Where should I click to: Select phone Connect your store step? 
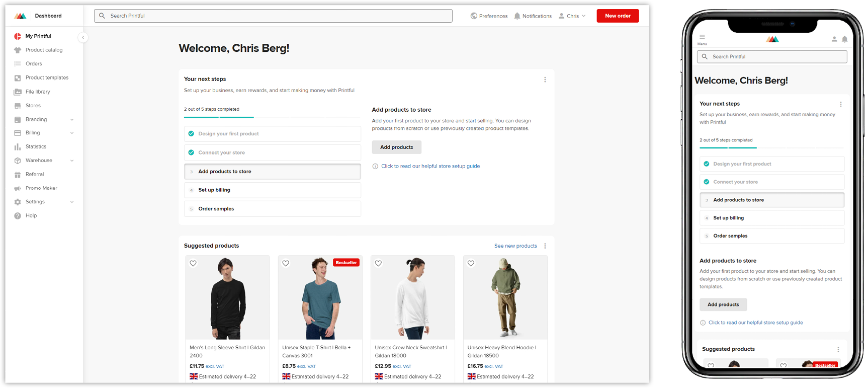(x=772, y=182)
